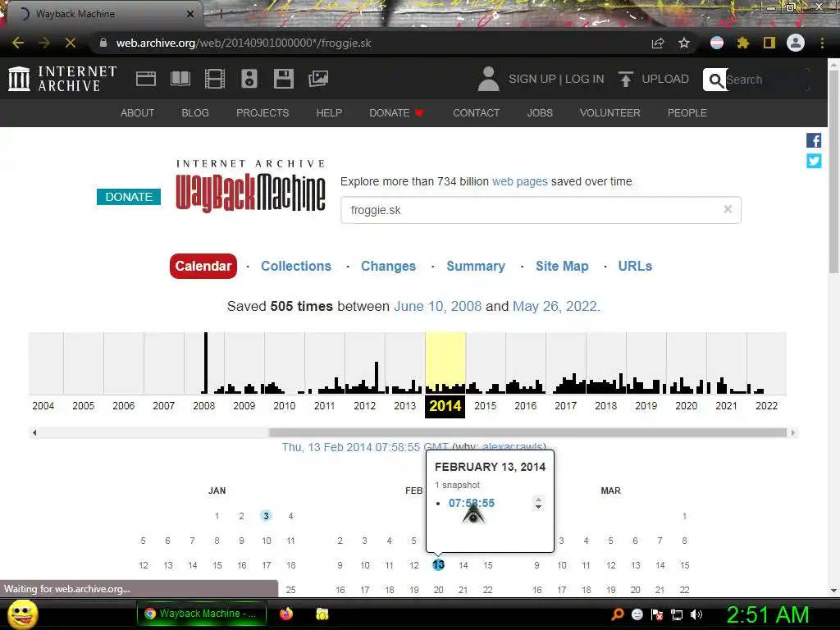The width and height of the screenshot is (840, 630).
Task: Share page on Twitter
Action: click(x=814, y=161)
